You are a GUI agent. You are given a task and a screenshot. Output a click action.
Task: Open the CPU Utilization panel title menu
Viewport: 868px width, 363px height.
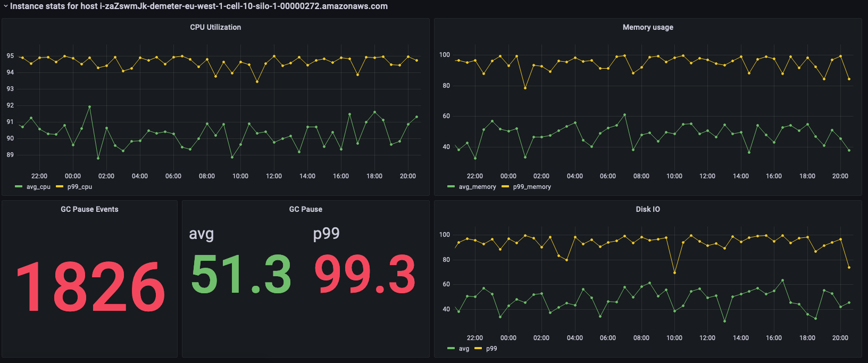[x=215, y=27]
